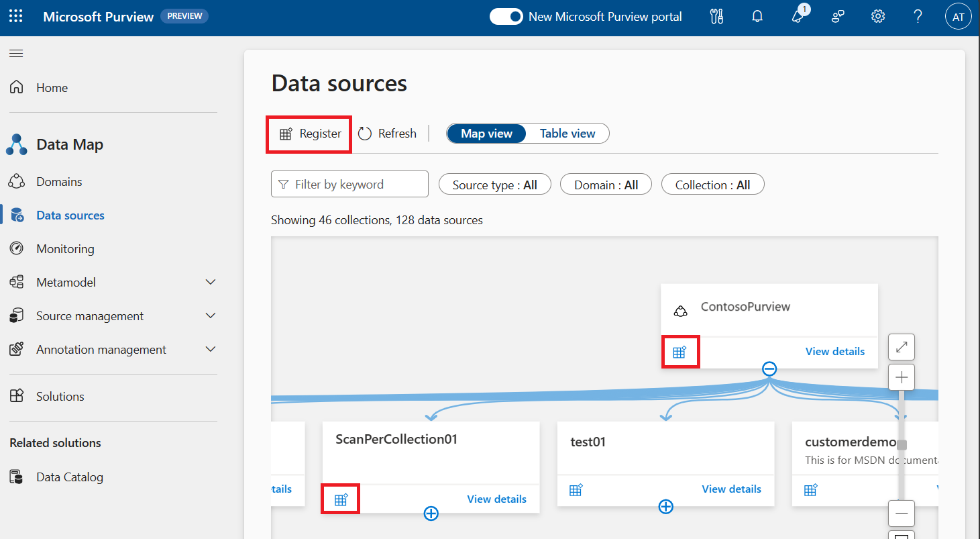This screenshot has height=539, width=980.
Task: Click register icon in test01 card
Action: pyautogui.click(x=576, y=490)
